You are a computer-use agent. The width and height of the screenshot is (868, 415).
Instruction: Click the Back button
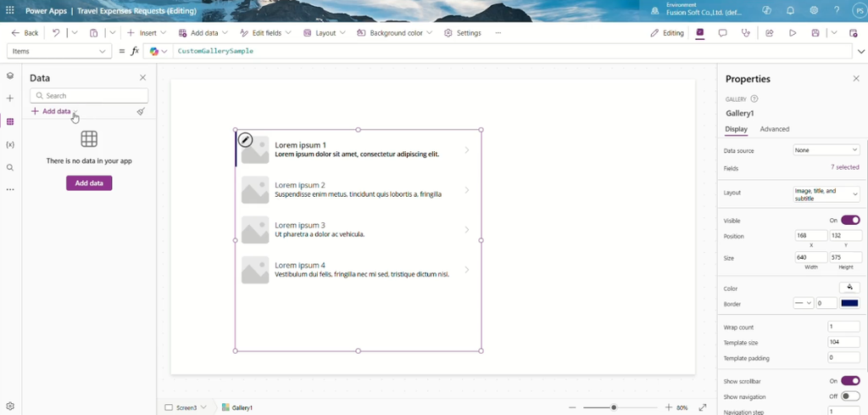(25, 33)
